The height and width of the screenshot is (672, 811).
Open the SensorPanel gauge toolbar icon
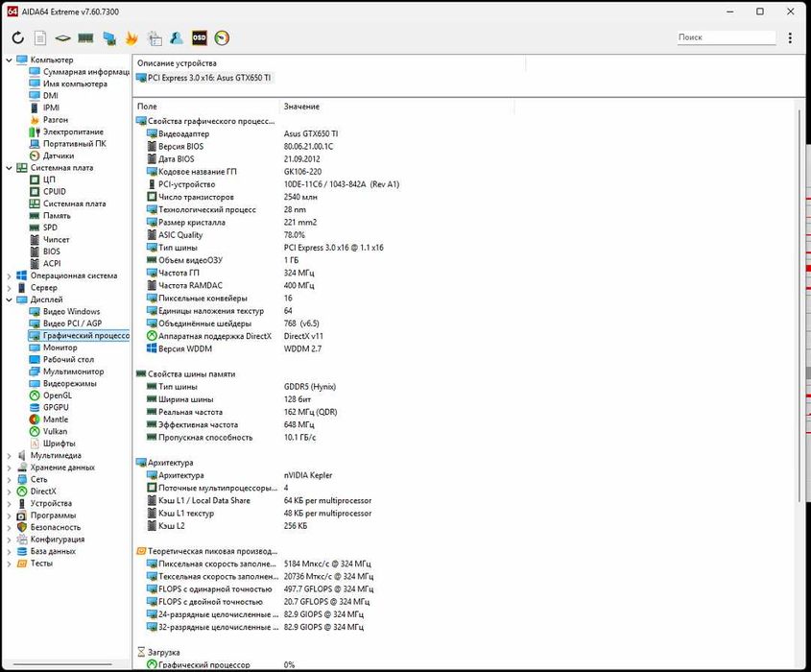point(222,37)
